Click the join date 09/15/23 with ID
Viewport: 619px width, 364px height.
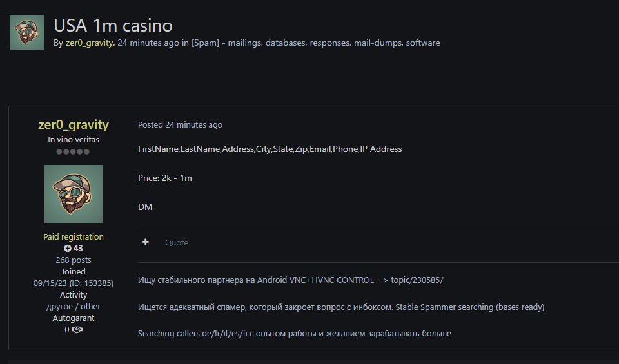(x=74, y=283)
